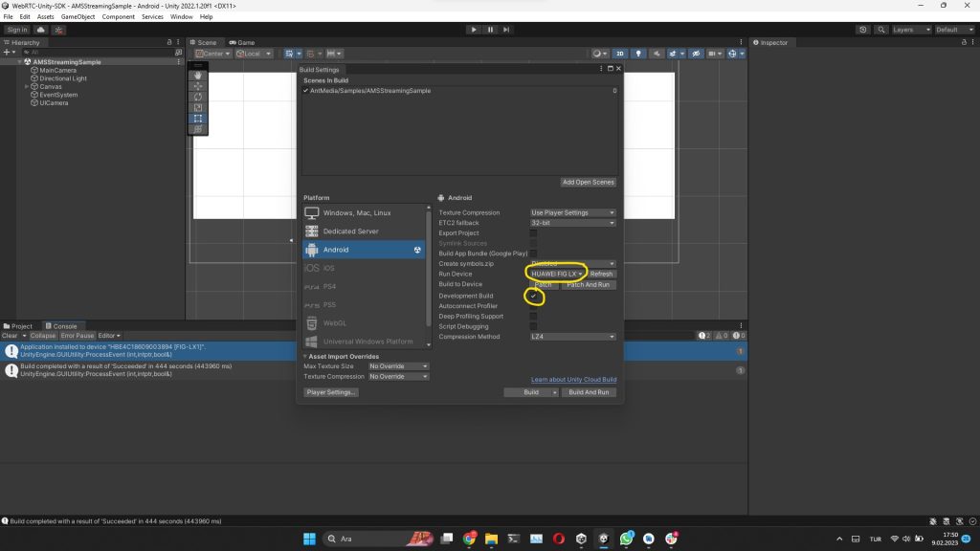Switch to the Project tab
Image resolution: width=980 pixels, height=551 pixels.
pyautogui.click(x=17, y=326)
